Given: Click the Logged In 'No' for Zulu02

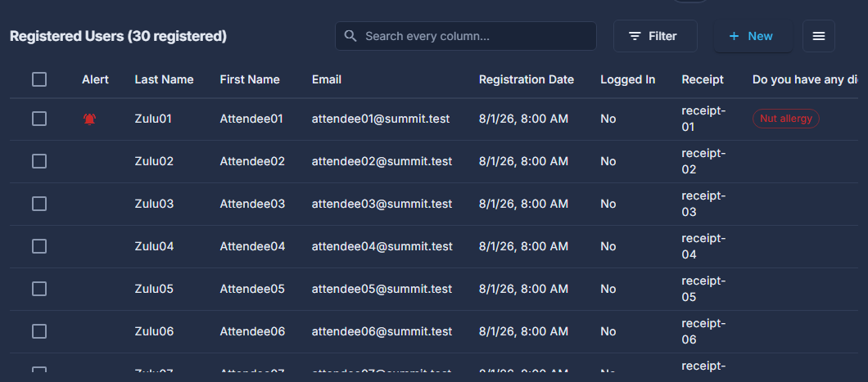Looking at the screenshot, I should [x=608, y=161].
